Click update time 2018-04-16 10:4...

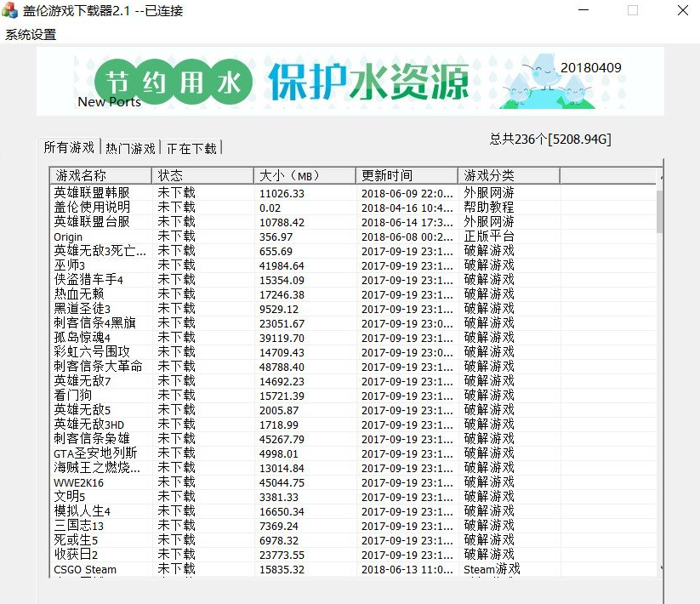407,208
